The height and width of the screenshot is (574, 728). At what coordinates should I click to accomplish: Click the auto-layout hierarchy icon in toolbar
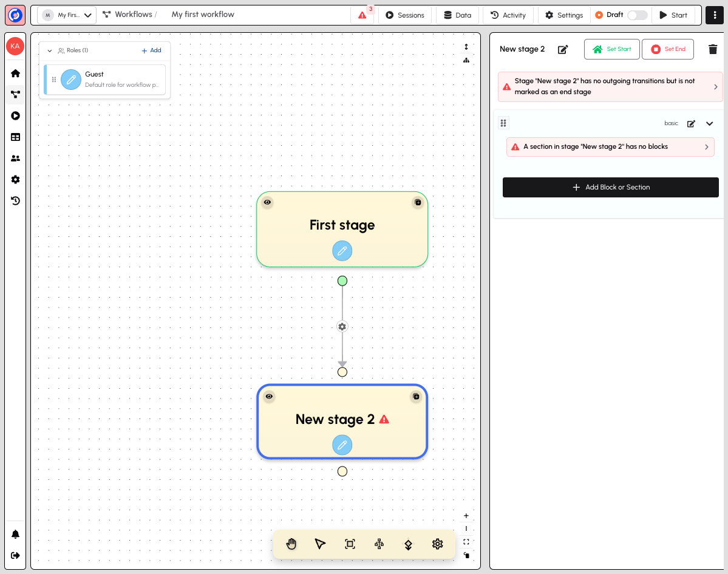click(x=379, y=544)
